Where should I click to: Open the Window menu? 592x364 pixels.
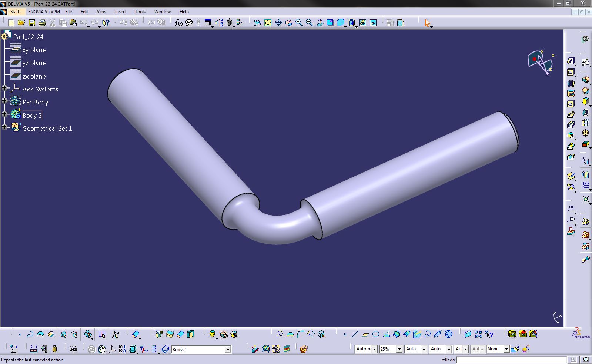coord(163,12)
